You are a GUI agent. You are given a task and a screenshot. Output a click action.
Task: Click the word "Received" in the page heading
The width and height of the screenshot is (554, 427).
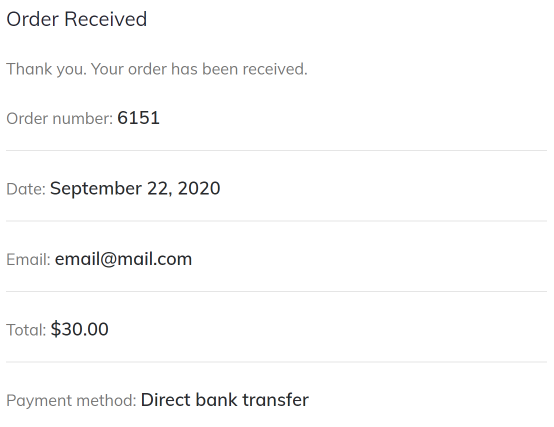pyautogui.click(x=105, y=19)
